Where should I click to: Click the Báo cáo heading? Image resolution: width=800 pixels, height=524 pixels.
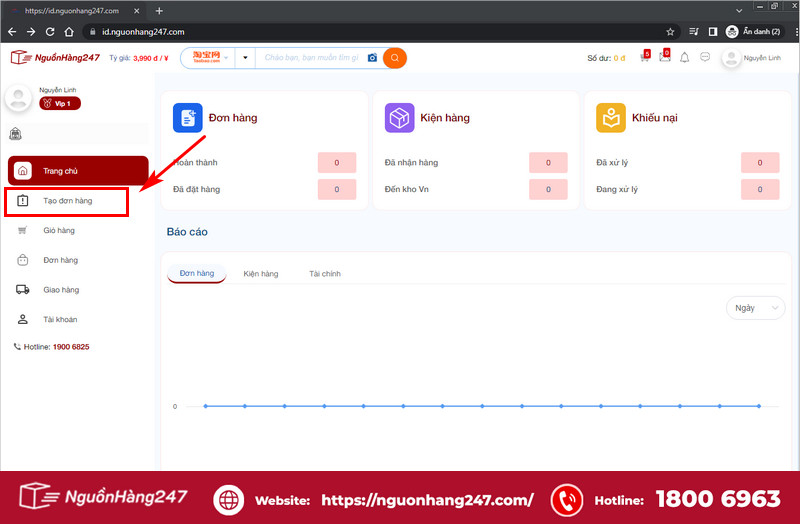point(187,232)
